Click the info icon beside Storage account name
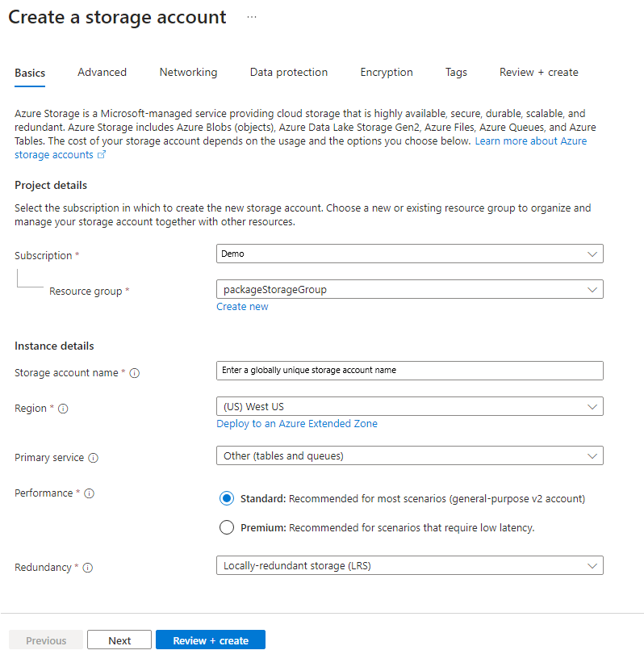 (x=135, y=373)
